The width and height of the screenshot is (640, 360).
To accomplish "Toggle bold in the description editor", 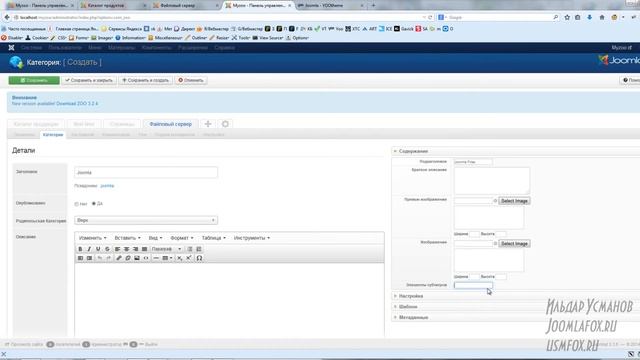I will [x=80, y=249].
